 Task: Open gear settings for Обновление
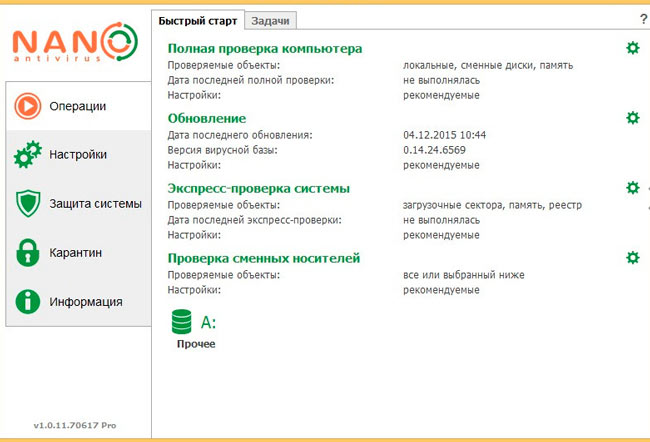[x=633, y=118]
